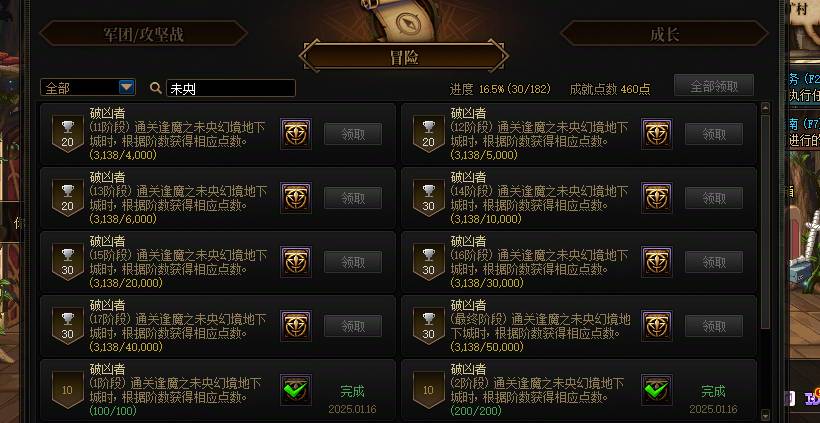Viewport: 820px width, 423px height.
Task: Click reward icon for 17阶段 achievement
Action: click(x=295, y=326)
